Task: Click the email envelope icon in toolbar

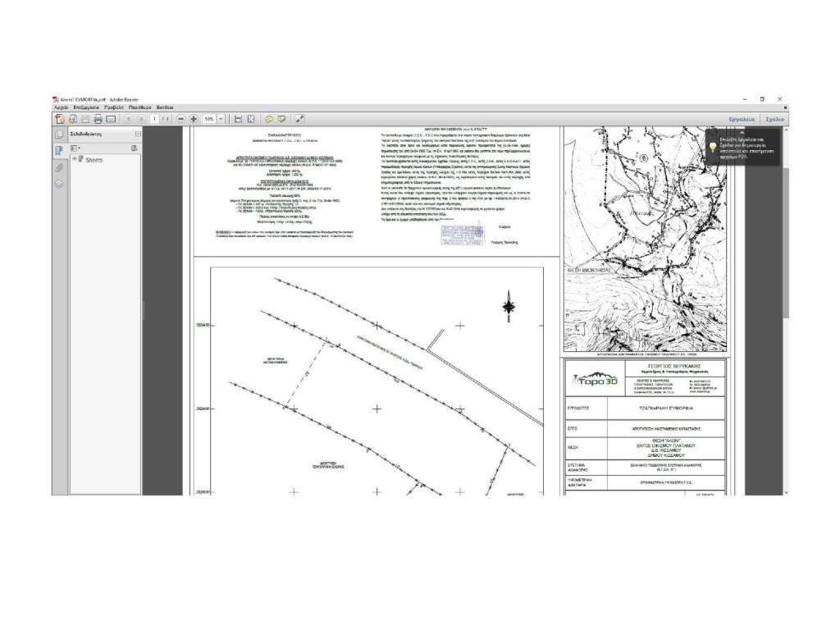Action: tap(111, 119)
